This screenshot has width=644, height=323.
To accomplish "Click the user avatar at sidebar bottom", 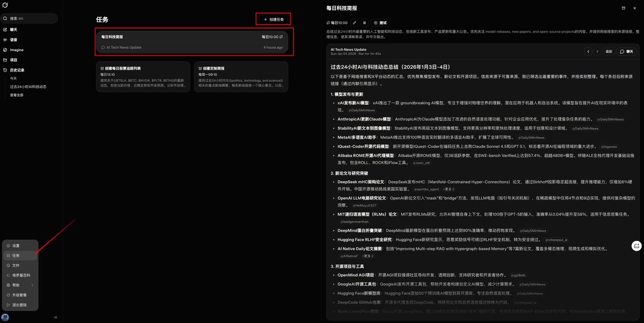I will [5, 317].
